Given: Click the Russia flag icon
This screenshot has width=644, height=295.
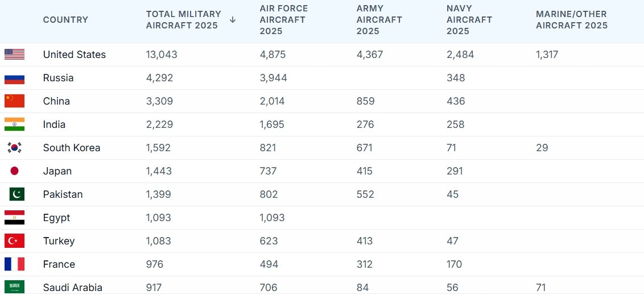Looking at the screenshot, I should click(x=14, y=78).
